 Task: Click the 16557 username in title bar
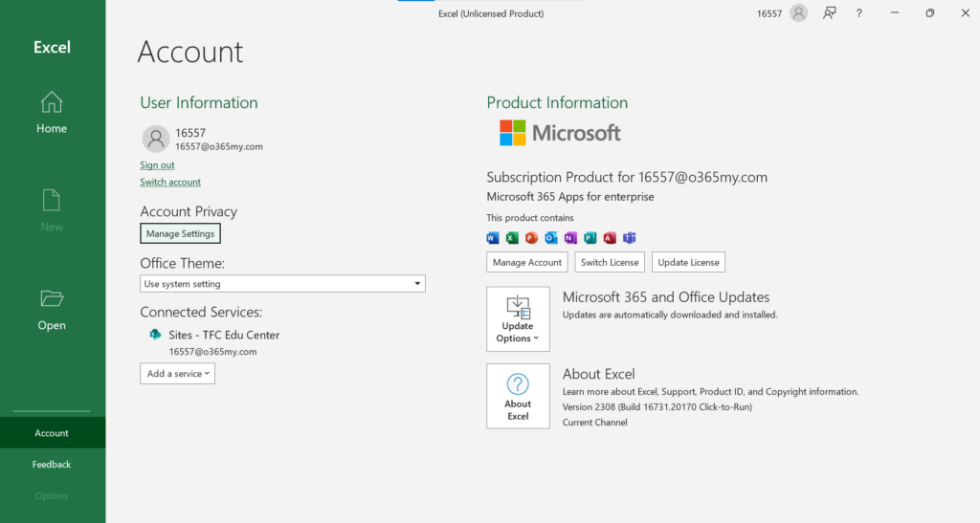click(768, 13)
